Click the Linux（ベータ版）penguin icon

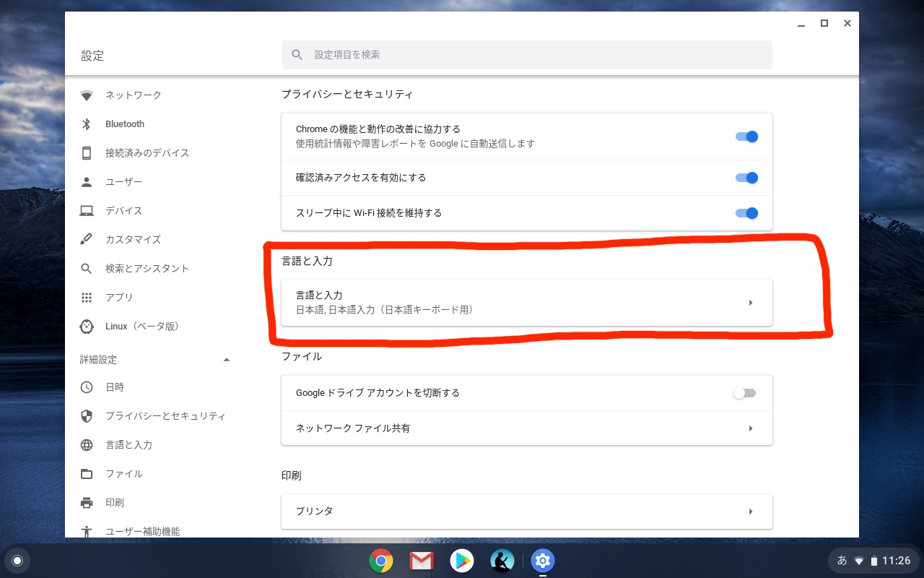87,326
